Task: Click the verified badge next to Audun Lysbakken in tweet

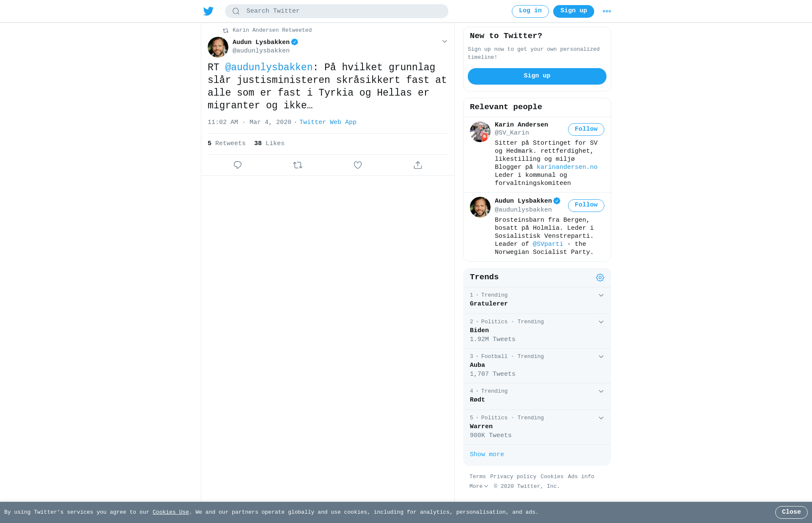Action: point(295,42)
